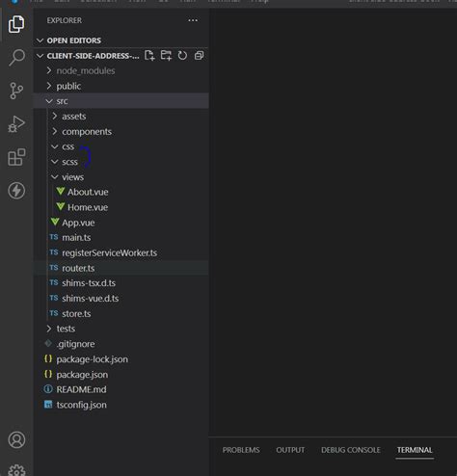Click the Vue icon beside About.vue

click(61, 192)
